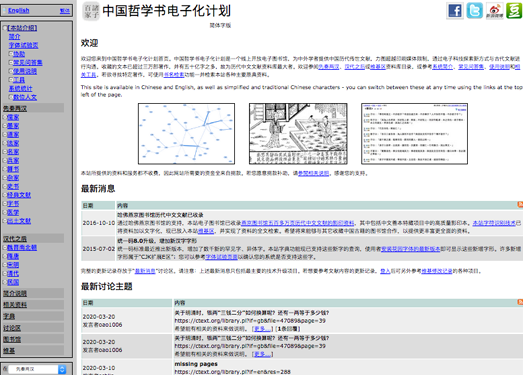523x375 pixels.
Task: Follow the 系统简介 link in welcome paragraph
Action: [x=443, y=67]
